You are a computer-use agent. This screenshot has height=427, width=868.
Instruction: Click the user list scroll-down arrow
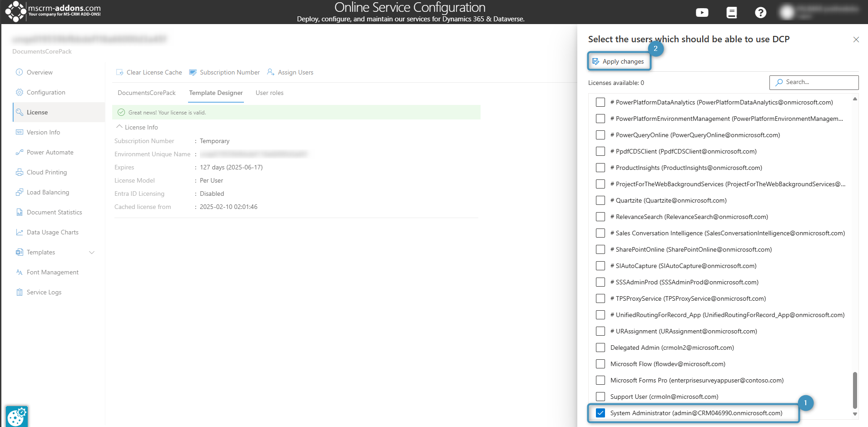[855, 414]
